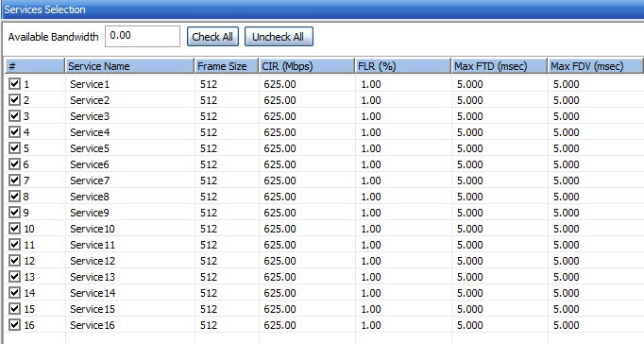Viewport: 644px width, 344px height.
Task: Sort by the # column header
Action: [x=35, y=66]
